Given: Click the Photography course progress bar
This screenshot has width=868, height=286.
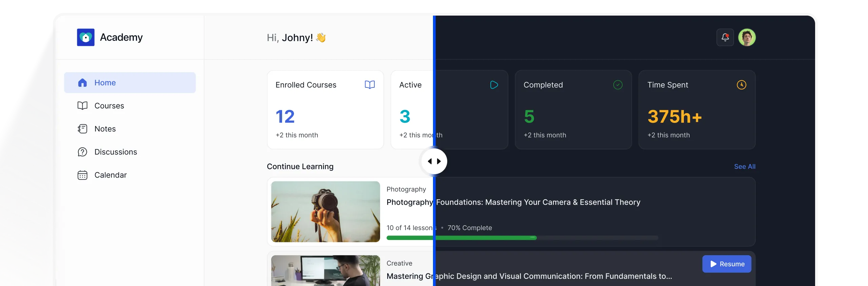Looking at the screenshot, I should point(522,238).
